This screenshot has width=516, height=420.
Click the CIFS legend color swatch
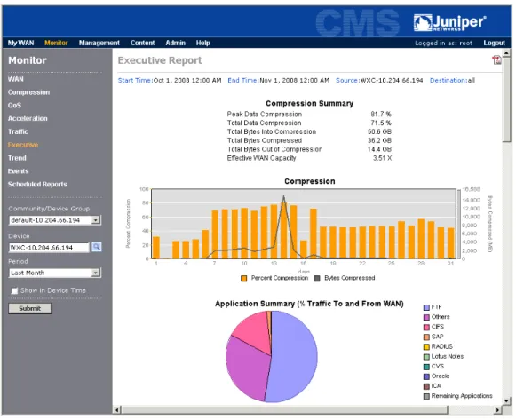pyautogui.click(x=426, y=328)
